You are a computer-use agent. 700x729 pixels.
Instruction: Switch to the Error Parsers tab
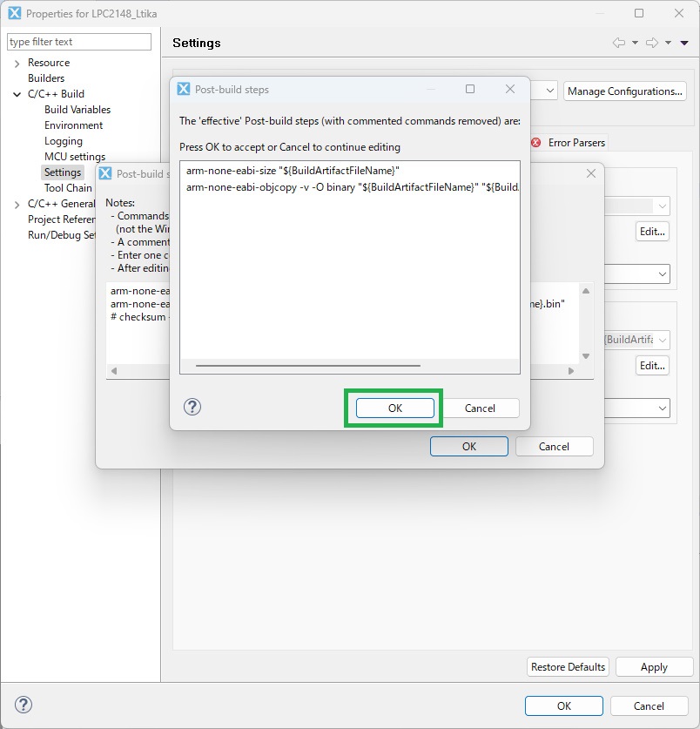575,143
